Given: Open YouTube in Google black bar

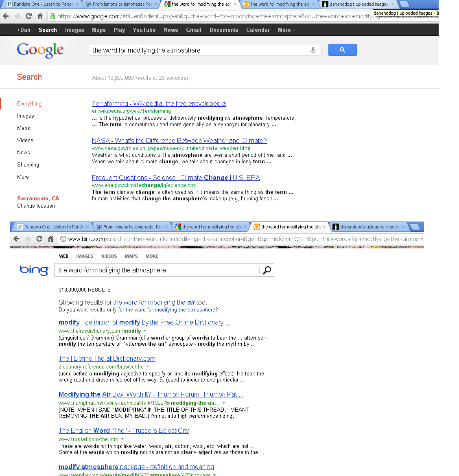Looking at the screenshot, I should 144,30.
